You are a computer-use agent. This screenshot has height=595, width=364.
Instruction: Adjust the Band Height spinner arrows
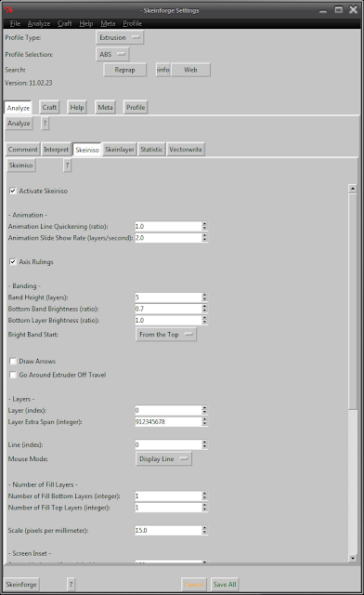pos(204,297)
